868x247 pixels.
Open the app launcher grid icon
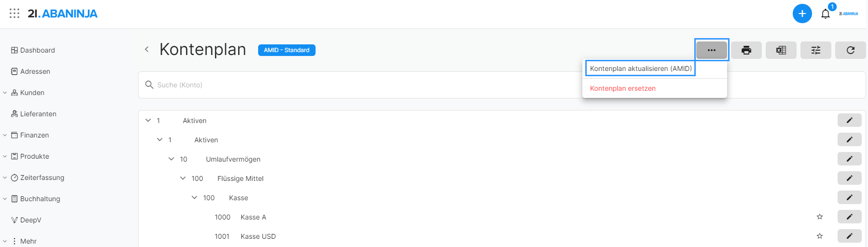14,14
